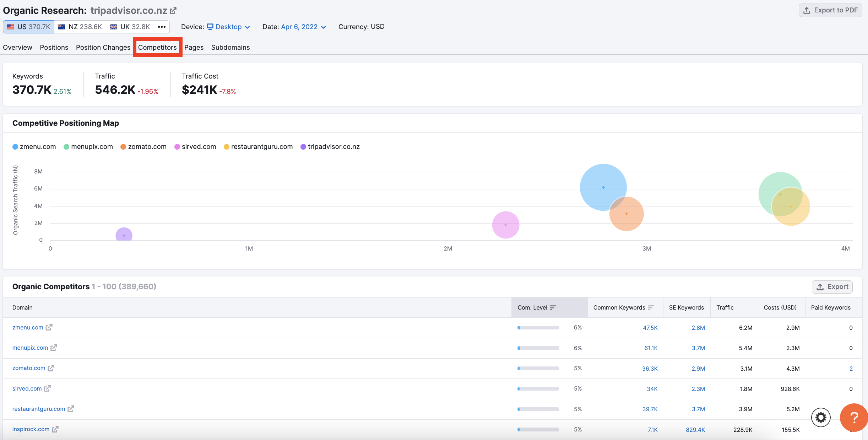Show more databases with the three-dots button

162,27
